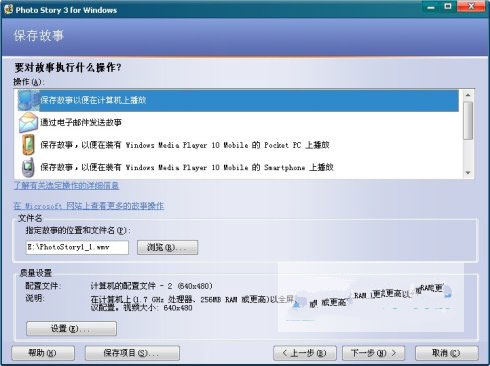Click the 保存项目 button

(x=132, y=353)
